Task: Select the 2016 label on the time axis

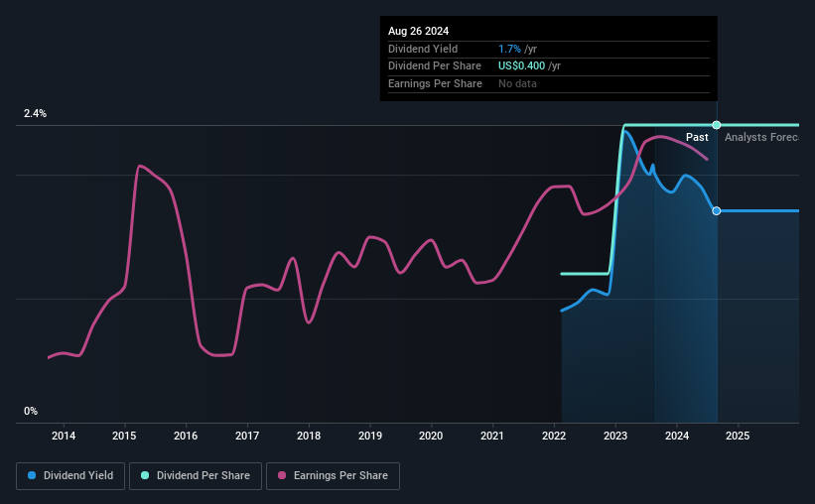Action: coord(186,436)
